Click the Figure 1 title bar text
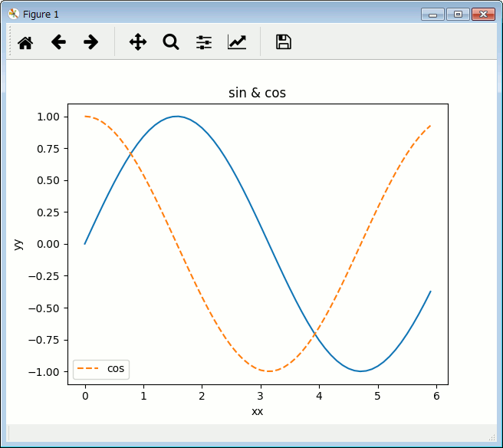503x448 pixels. tap(41, 14)
